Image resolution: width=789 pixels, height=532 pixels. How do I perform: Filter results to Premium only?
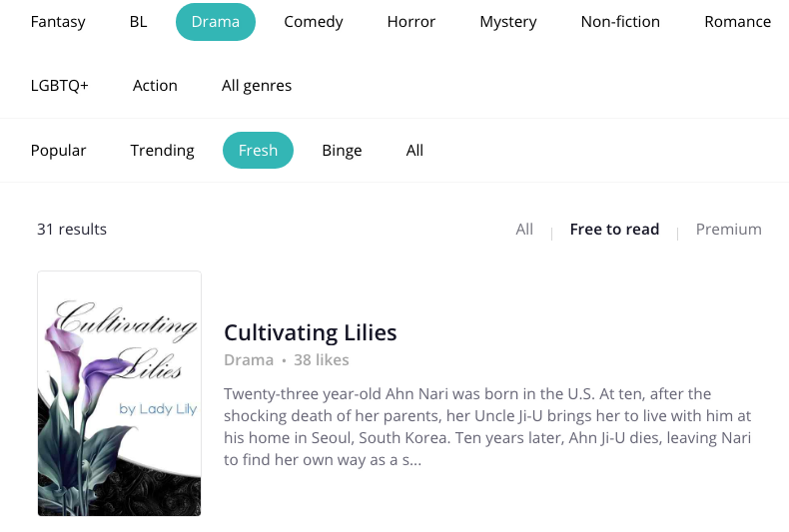click(x=728, y=230)
